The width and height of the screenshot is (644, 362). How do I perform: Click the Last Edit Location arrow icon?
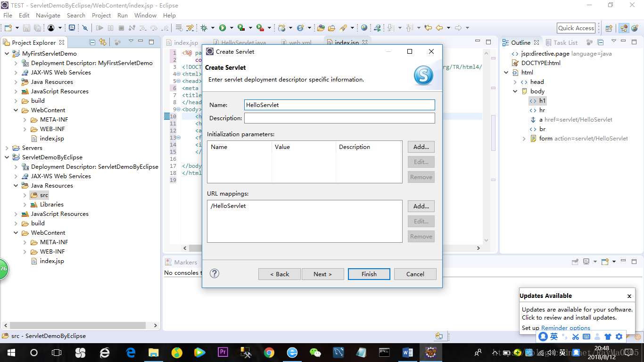pos(428,28)
